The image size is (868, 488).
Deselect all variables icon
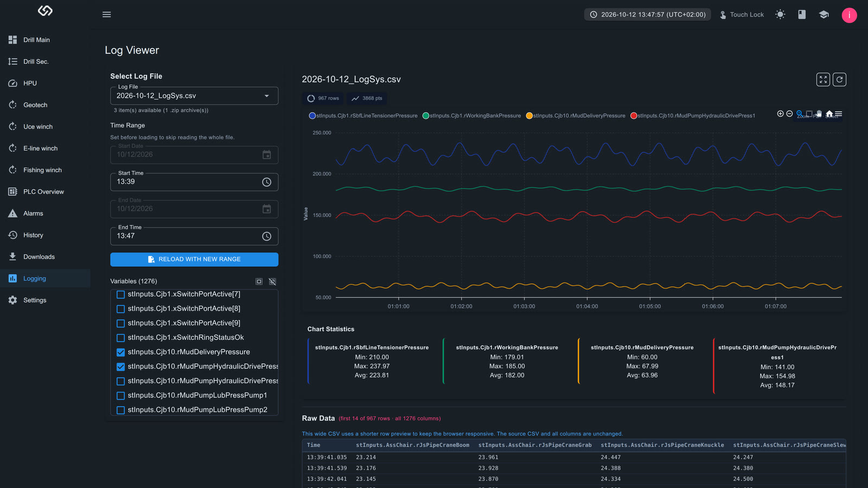(x=272, y=281)
